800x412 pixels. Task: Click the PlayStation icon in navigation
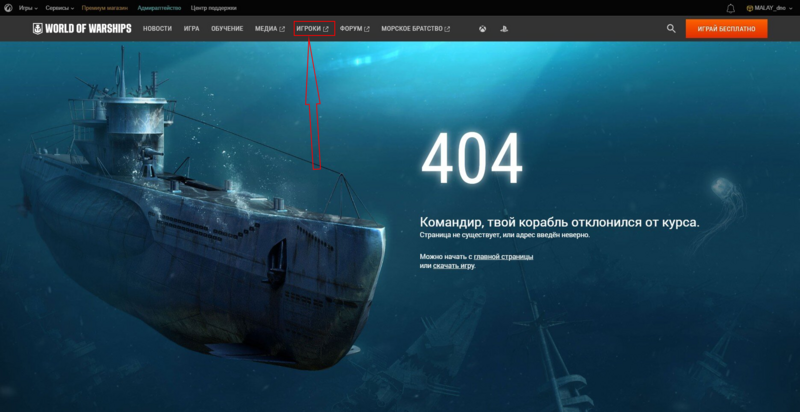coord(504,29)
